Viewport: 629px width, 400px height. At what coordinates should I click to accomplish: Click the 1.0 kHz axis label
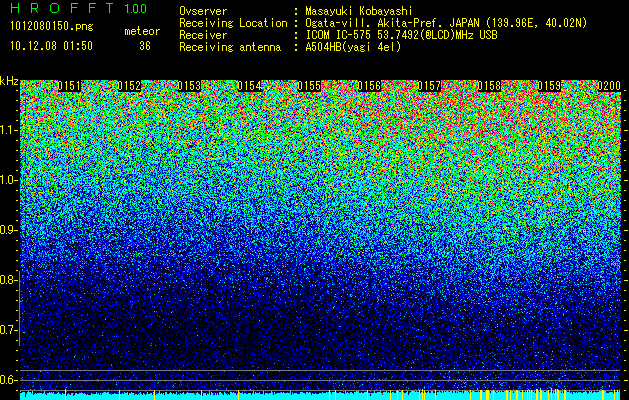9,180
